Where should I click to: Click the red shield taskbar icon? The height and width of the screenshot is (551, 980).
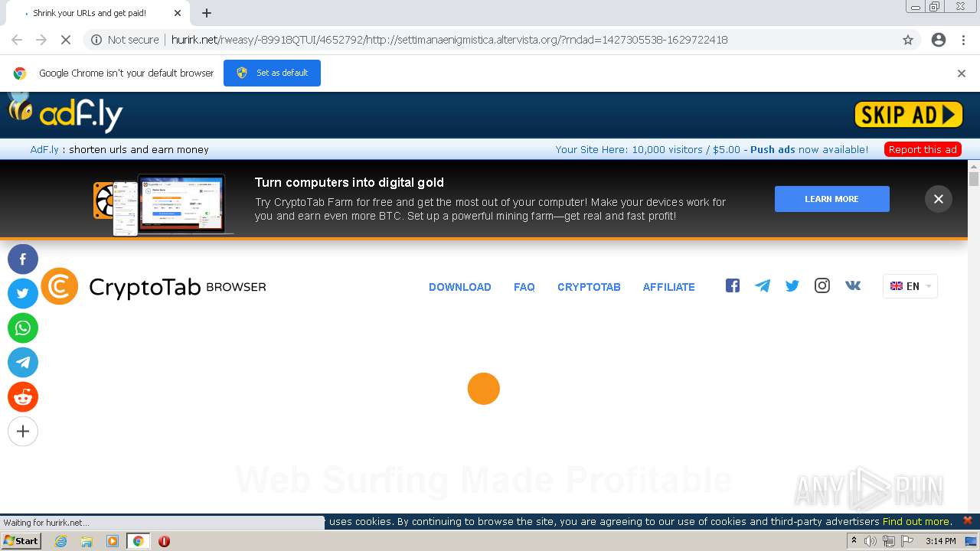[164, 541]
